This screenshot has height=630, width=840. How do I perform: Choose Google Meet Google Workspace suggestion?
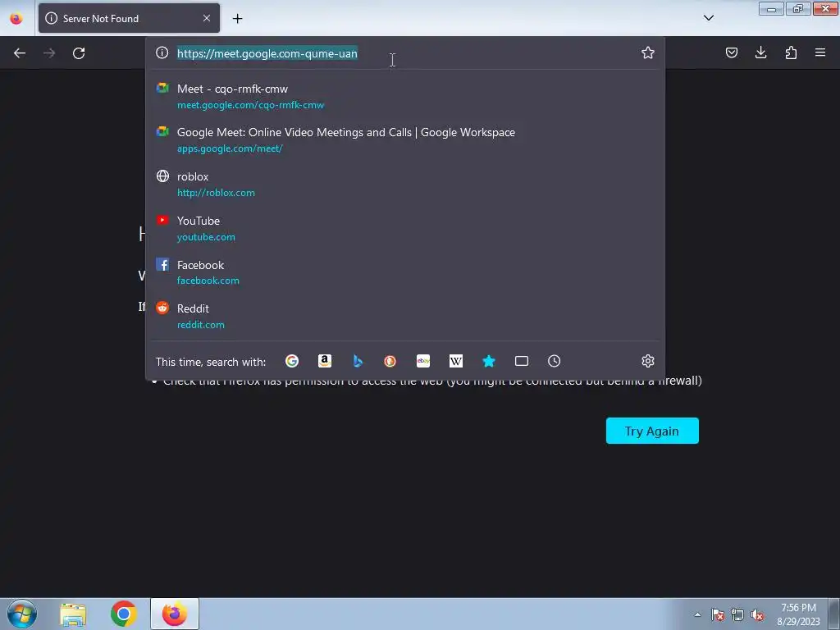[x=404, y=139]
